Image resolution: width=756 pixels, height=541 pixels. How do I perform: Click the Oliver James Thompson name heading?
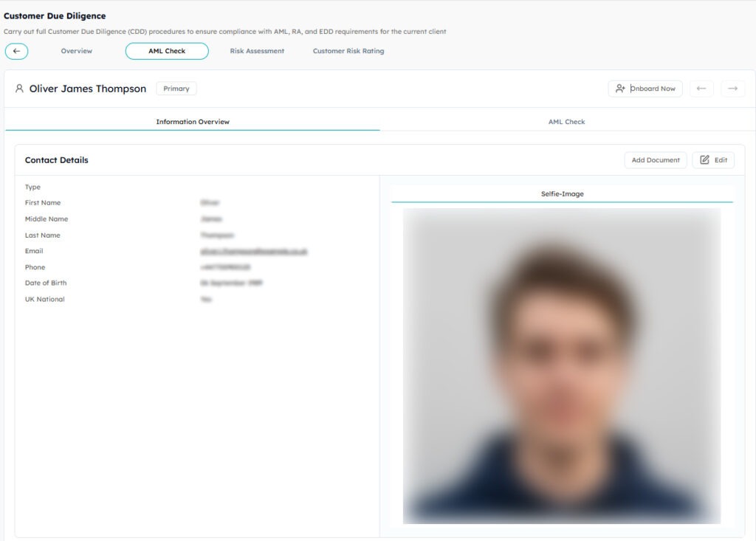88,89
